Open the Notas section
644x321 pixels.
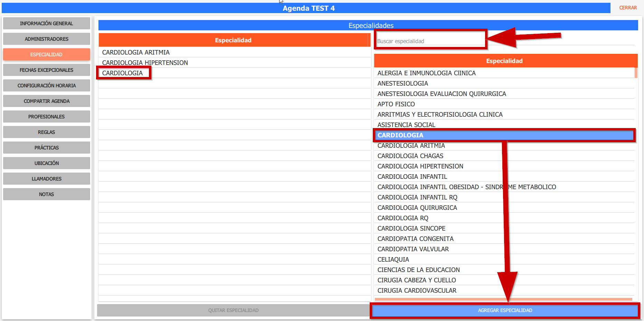pyautogui.click(x=46, y=194)
